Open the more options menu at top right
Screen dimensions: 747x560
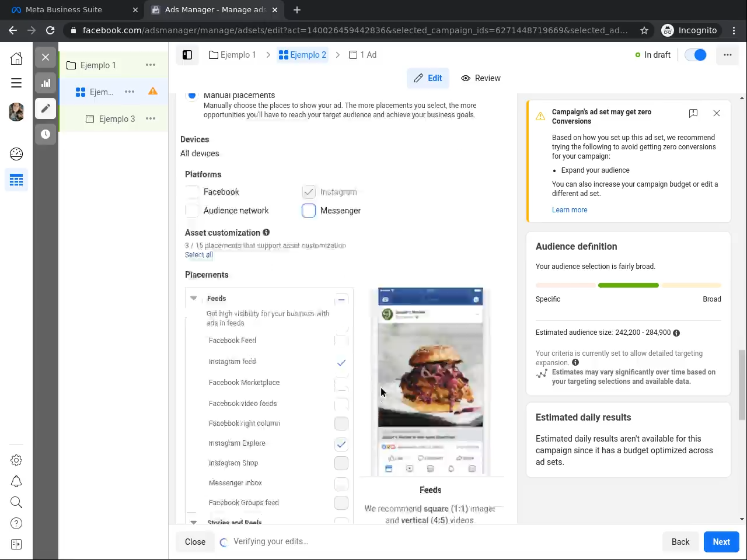click(728, 55)
